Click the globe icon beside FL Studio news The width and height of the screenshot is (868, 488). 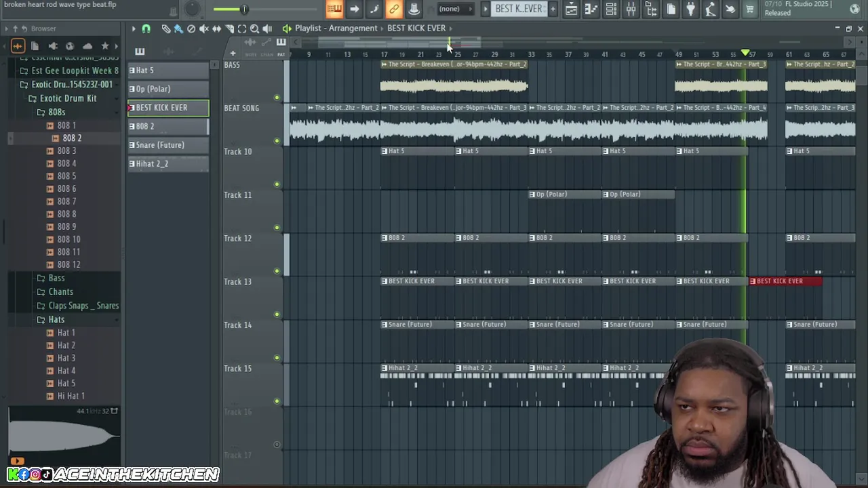[854, 8]
